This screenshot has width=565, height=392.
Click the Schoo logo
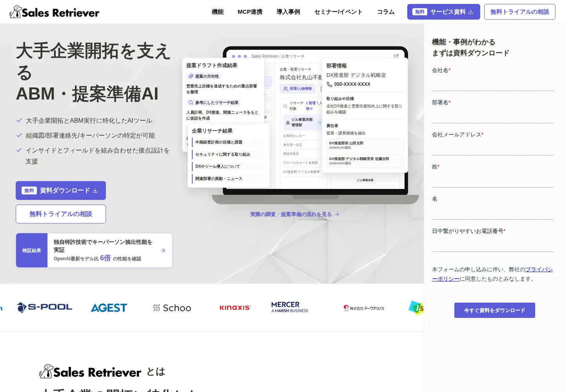pyautogui.click(x=172, y=308)
